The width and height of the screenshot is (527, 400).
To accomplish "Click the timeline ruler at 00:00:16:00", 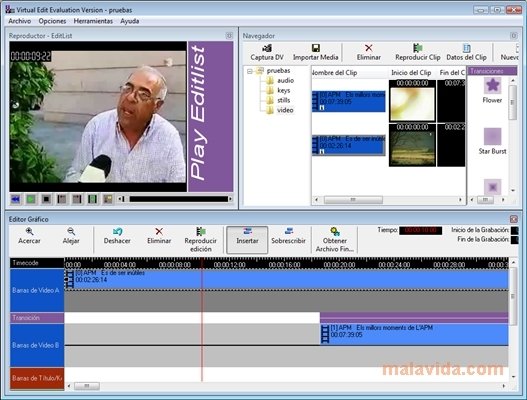I will pyautogui.click(x=285, y=265).
